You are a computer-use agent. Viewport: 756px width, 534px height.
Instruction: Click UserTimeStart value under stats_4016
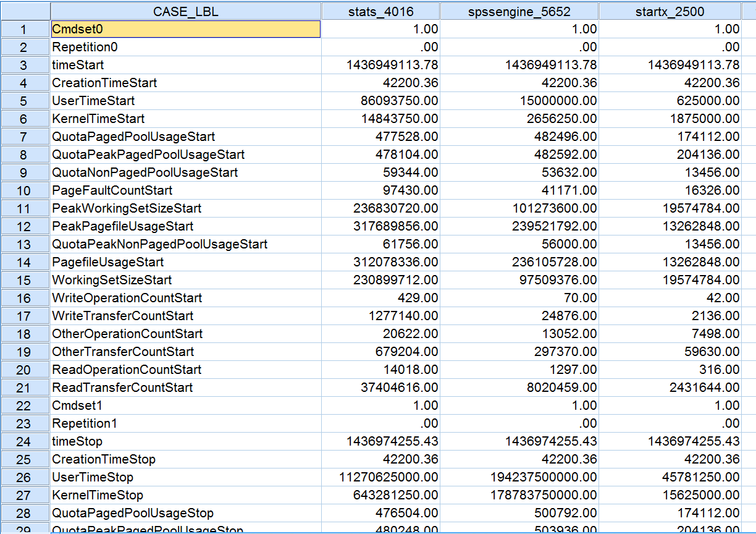pos(380,101)
